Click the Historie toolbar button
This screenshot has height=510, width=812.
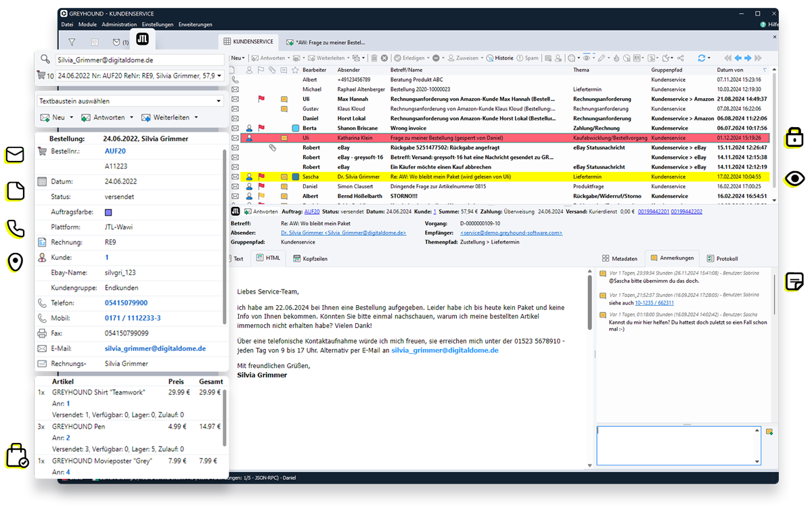[500, 58]
